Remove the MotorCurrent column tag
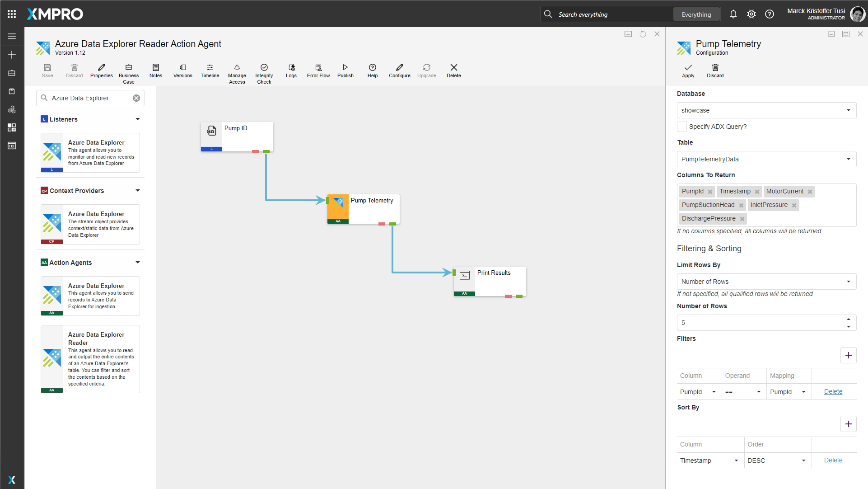 810,192
